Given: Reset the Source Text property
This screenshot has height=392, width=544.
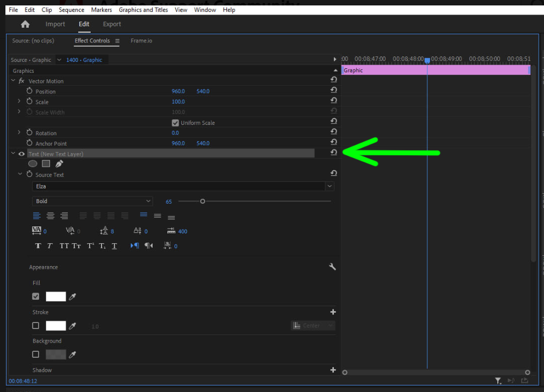Looking at the screenshot, I should pos(333,173).
